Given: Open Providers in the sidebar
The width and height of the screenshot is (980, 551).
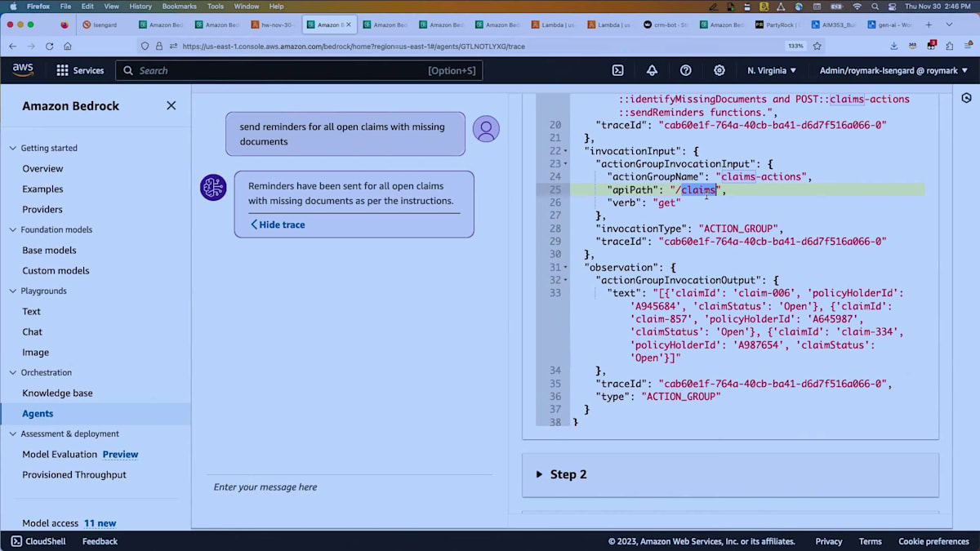Looking at the screenshot, I should [x=42, y=209].
